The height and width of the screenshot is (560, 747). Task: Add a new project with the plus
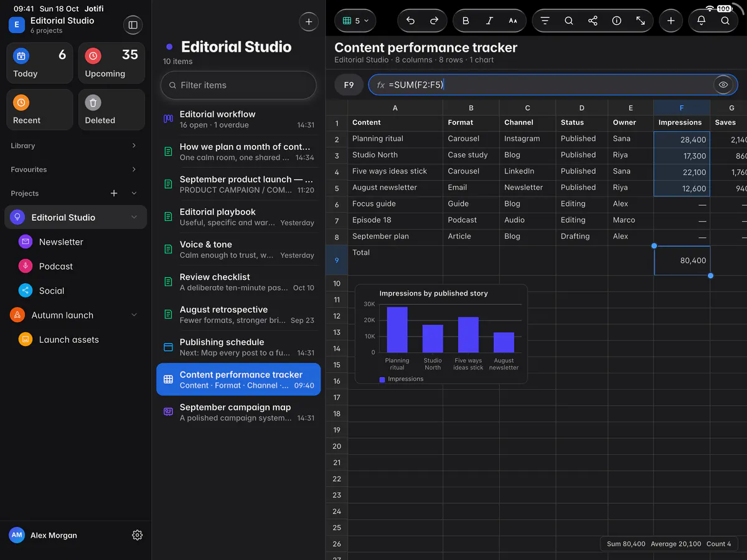pyautogui.click(x=114, y=194)
